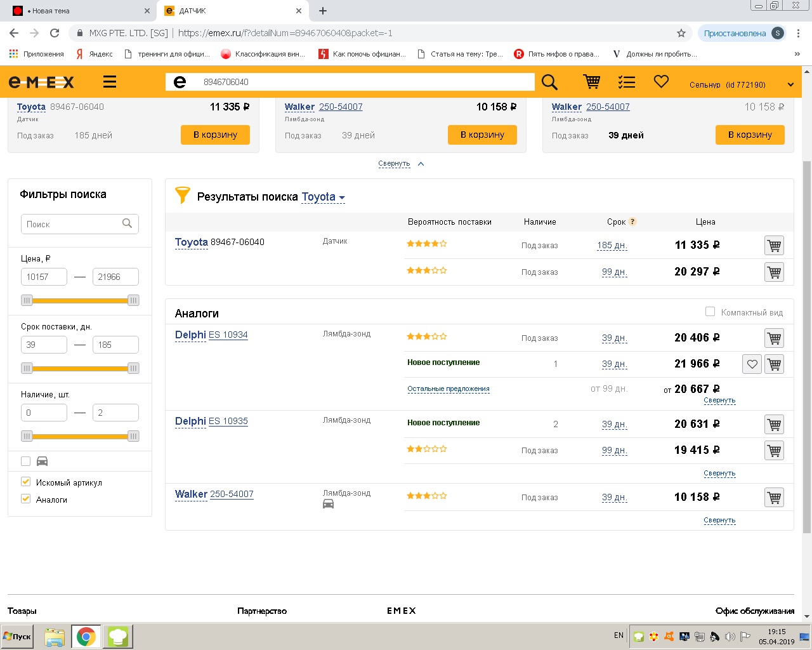Open the Toyota brand dropdown in results
The width and height of the screenshot is (812, 650).
(323, 197)
